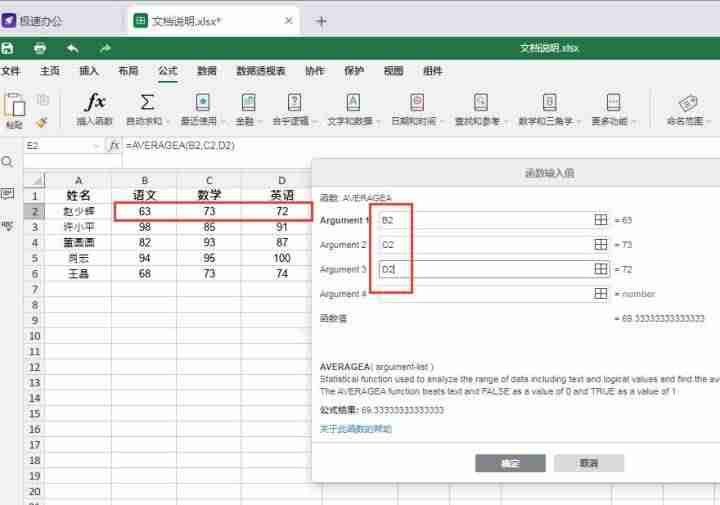Confirm the function dialog with the dark OK button
The width and height of the screenshot is (720, 505).
(x=510, y=463)
